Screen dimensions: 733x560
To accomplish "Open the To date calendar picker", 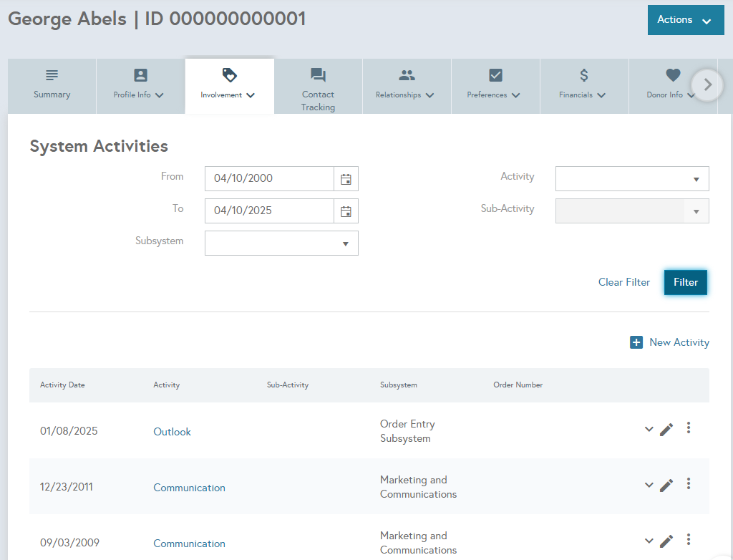I will click(x=346, y=211).
